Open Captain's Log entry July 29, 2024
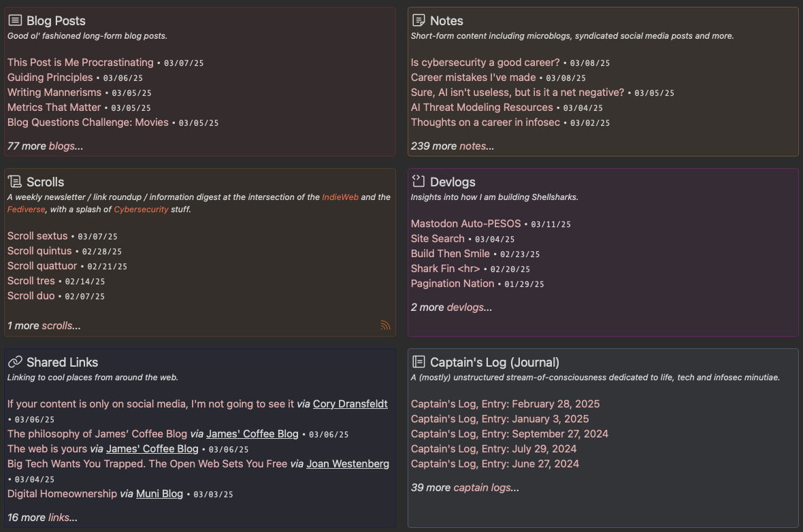Screen dimensions: 803x532 493,449
